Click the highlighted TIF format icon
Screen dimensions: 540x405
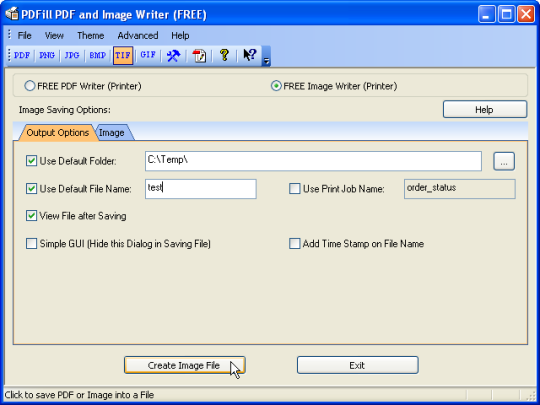(123, 55)
